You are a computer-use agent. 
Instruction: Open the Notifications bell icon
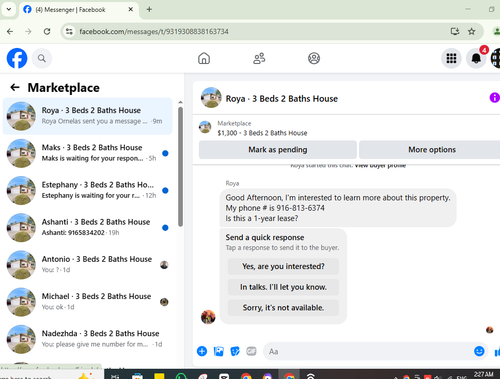[x=476, y=58]
